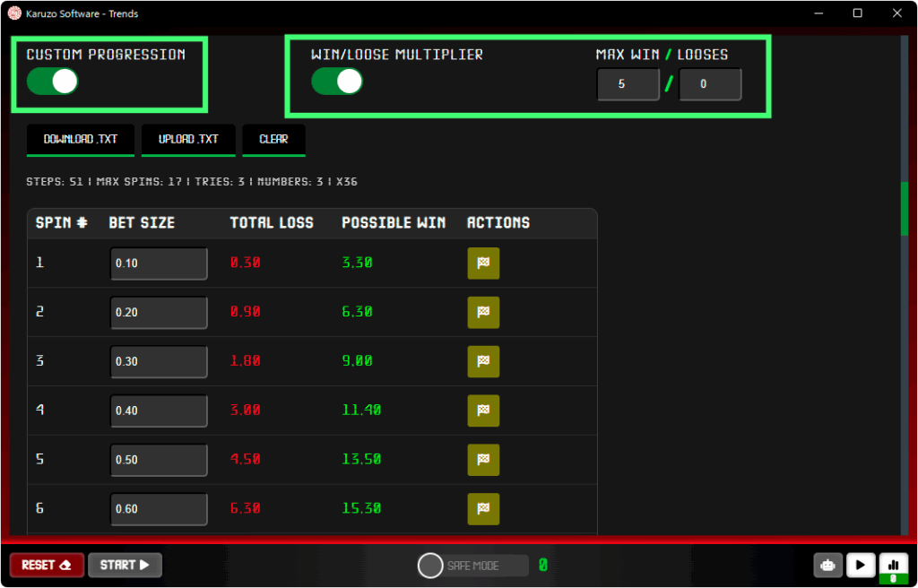This screenshot has width=918, height=588.
Task: Turn off the Win/Loose Multiplier switch
Action: [336, 82]
